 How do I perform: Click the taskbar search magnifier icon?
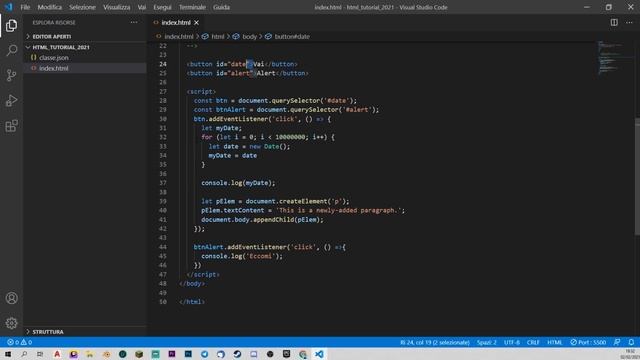(x=24, y=354)
